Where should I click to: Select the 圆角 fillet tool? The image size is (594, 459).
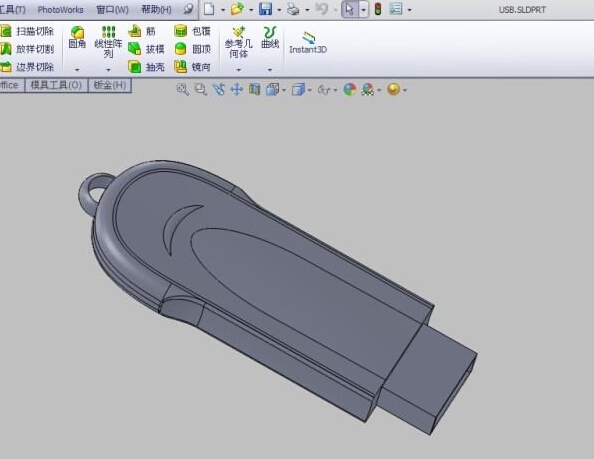click(77, 37)
